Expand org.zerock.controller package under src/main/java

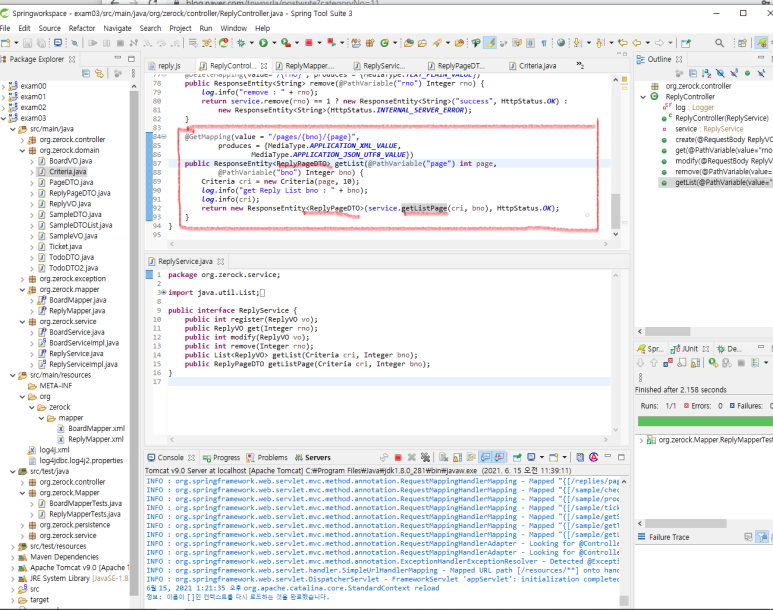pos(22,140)
